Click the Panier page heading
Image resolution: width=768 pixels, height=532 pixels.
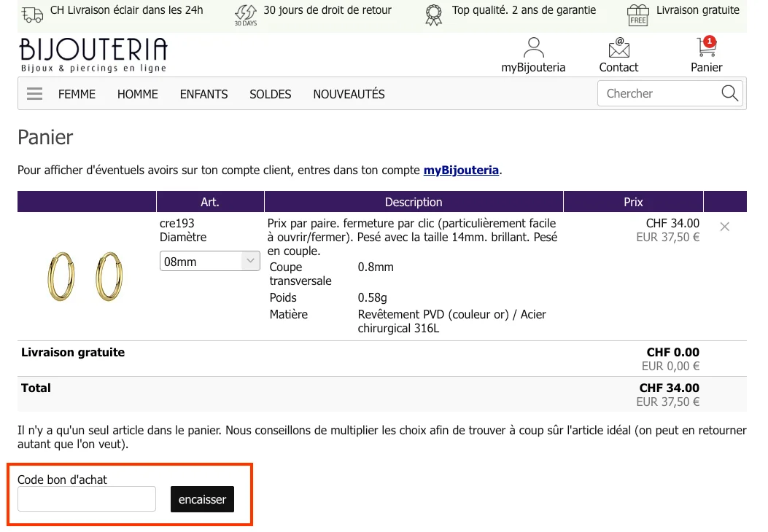[x=45, y=138]
